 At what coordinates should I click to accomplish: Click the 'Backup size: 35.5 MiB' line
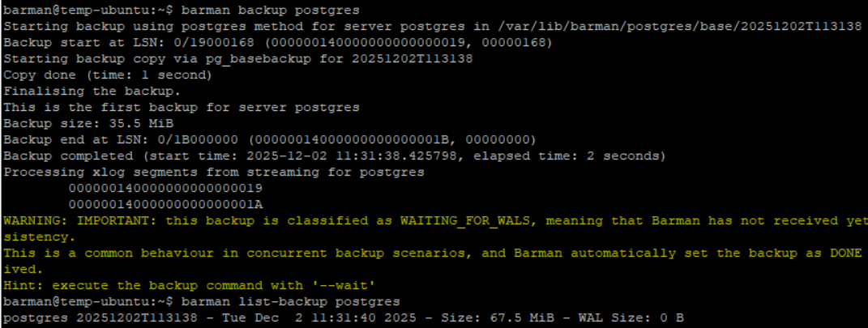88,123
